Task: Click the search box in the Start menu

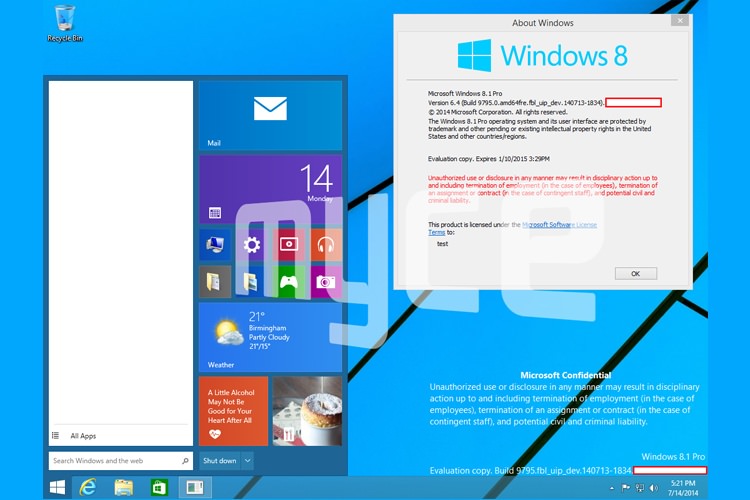Action: click(x=121, y=461)
